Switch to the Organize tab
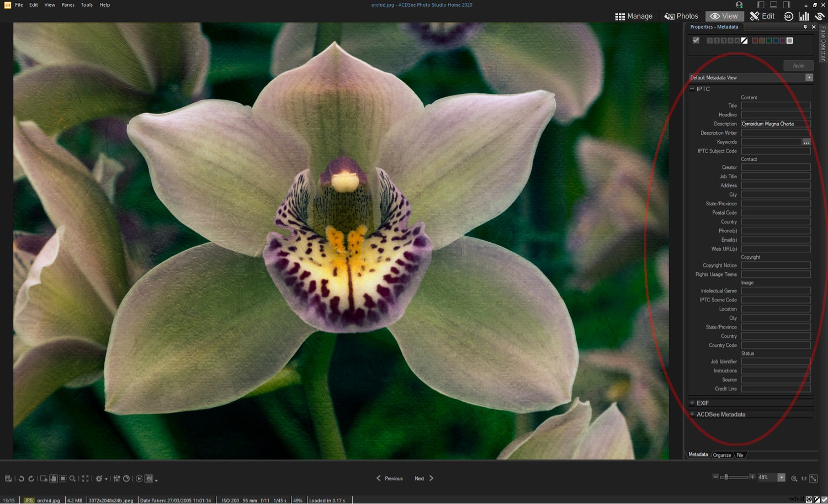Screen dimensions: 828x504 [722, 455]
